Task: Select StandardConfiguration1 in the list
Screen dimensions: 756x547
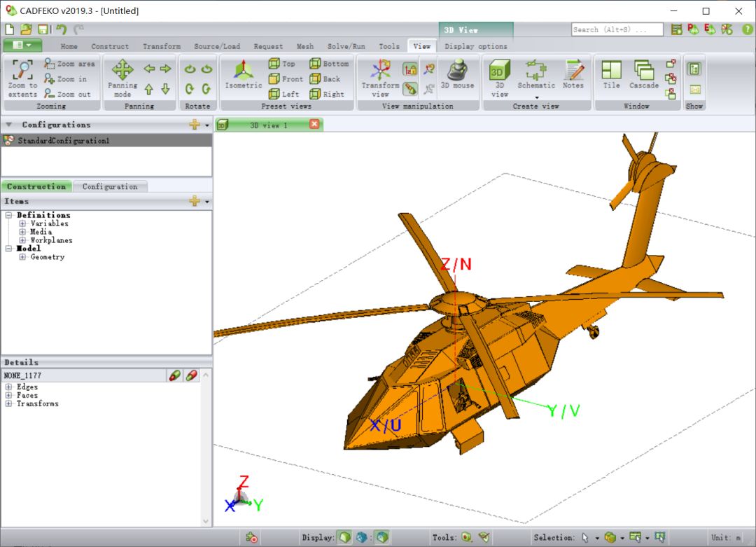Action: [x=106, y=140]
